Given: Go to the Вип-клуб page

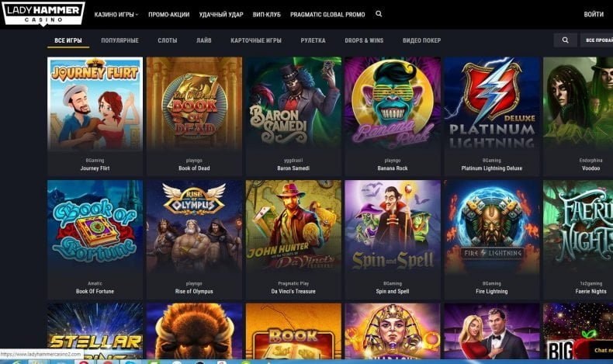Looking at the screenshot, I should point(267,15).
